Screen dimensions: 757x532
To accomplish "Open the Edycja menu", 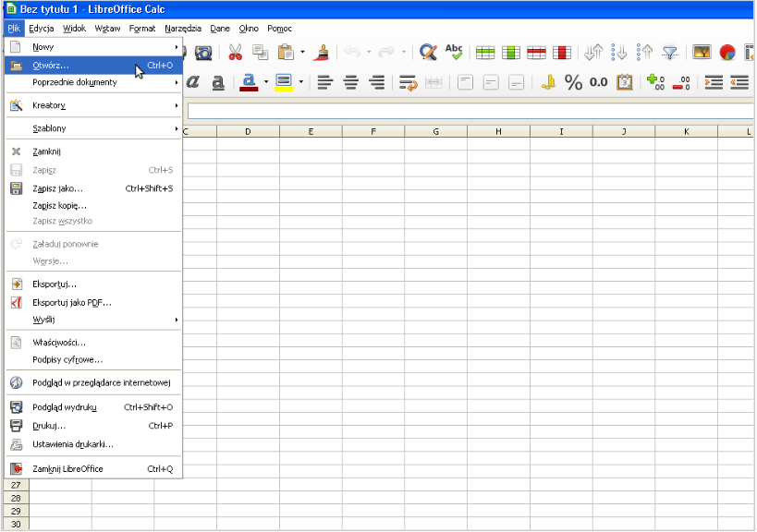I will pos(41,29).
